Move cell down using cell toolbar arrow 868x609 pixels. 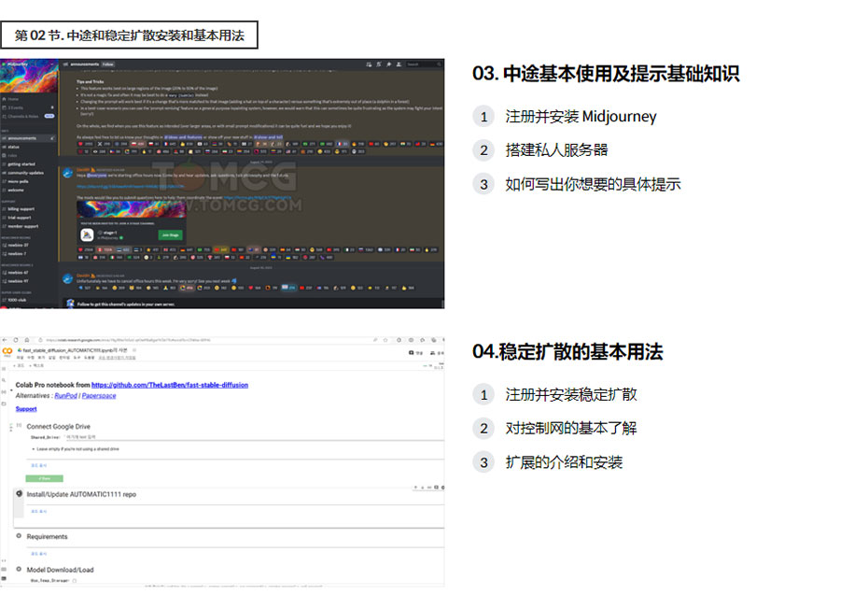point(423,488)
